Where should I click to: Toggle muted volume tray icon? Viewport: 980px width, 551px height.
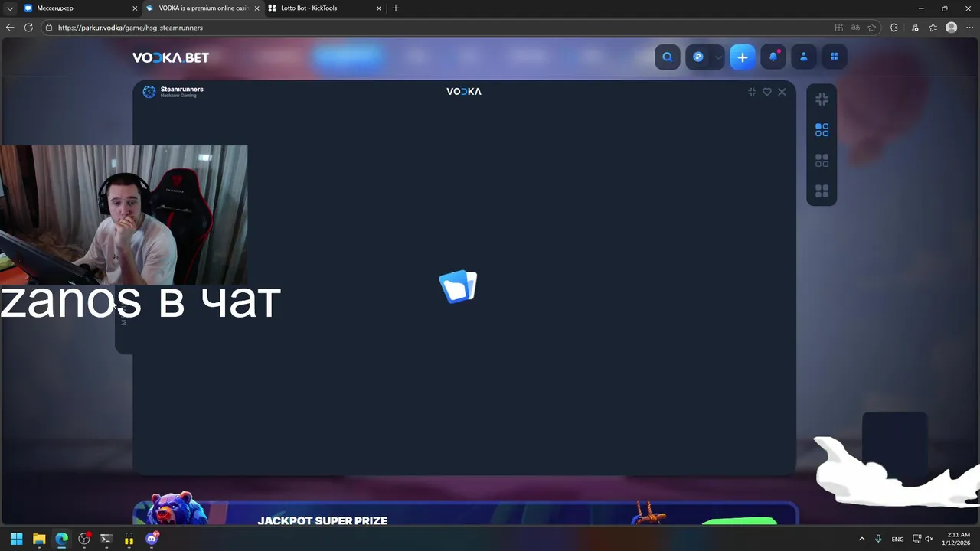click(x=929, y=539)
